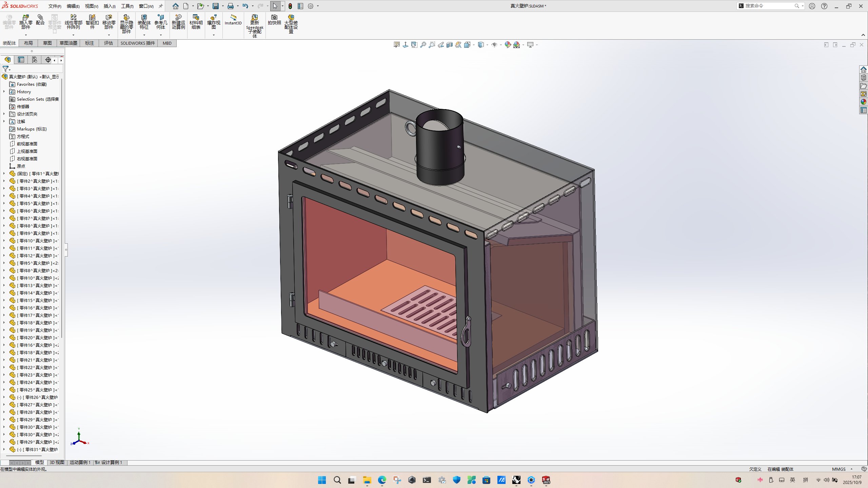Viewport: 868px width, 488px height.
Task: Click the Edit Appearance color ball icon
Action: 508,45
